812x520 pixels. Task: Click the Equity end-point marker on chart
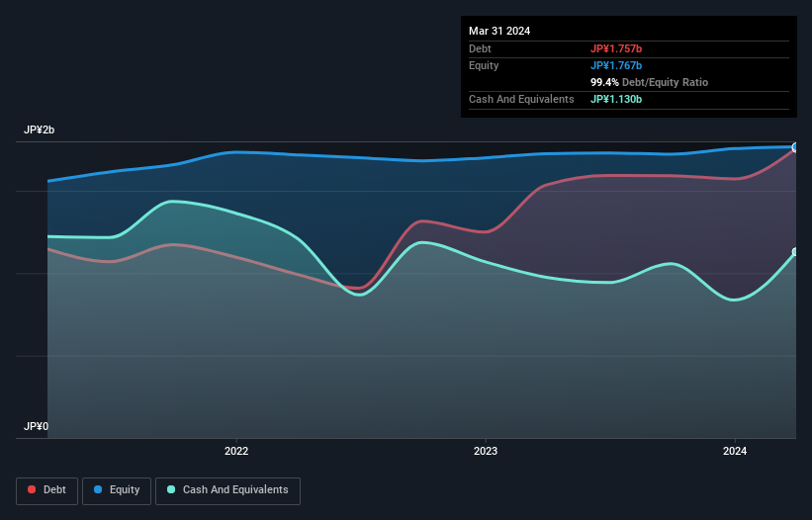795,147
